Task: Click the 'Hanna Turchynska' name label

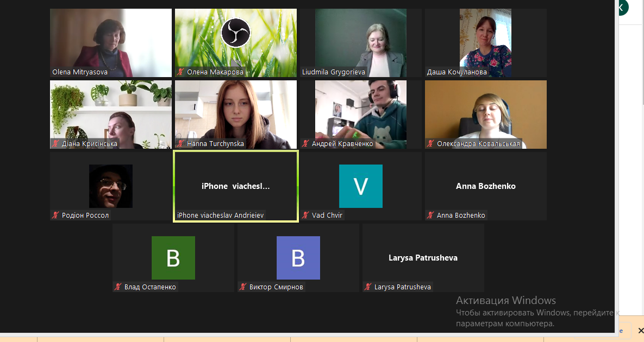Action: tap(215, 144)
